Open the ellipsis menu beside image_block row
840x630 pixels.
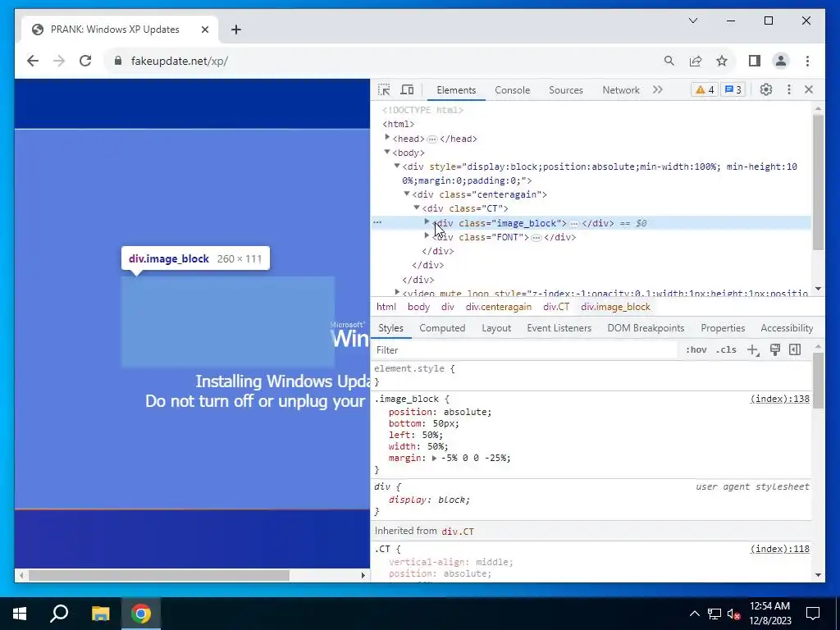pos(377,222)
